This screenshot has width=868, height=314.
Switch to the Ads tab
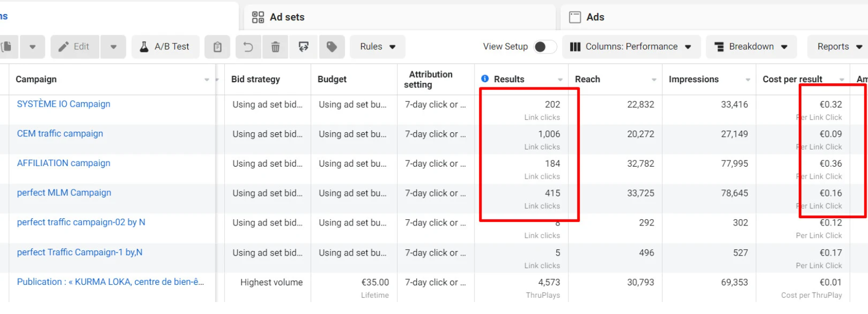coord(595,17)
